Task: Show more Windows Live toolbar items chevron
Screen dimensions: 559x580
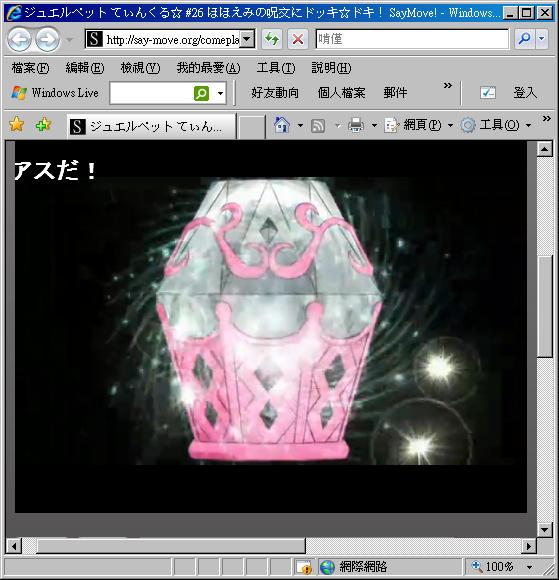Action: click(x=448, y=86)
